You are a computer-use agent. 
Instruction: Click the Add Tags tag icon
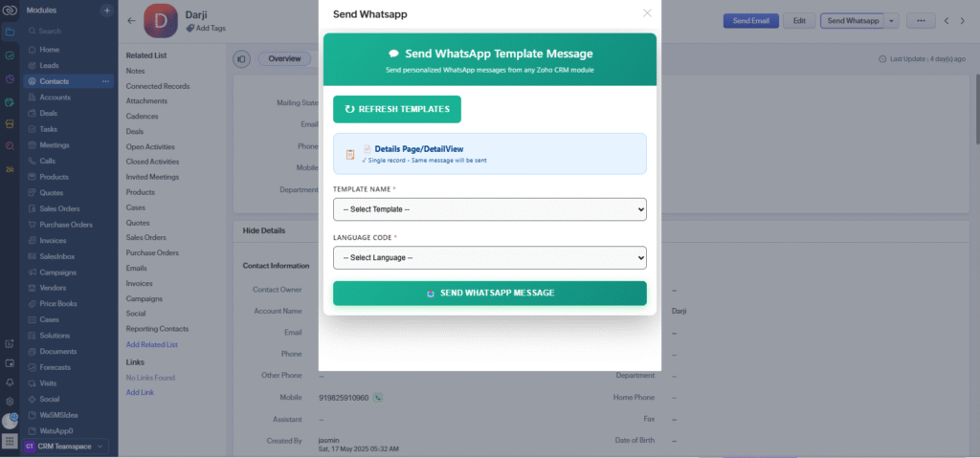pos(189,29)
